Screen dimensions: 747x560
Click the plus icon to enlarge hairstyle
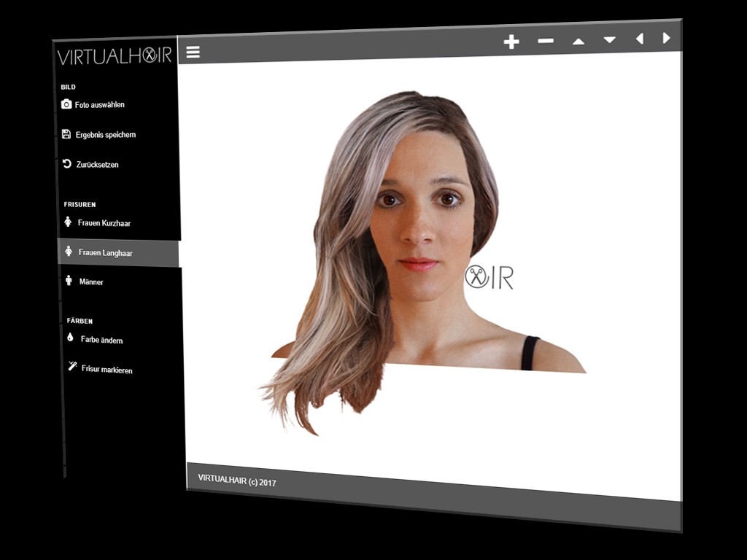pyautogui.click(x=511, y=42)
